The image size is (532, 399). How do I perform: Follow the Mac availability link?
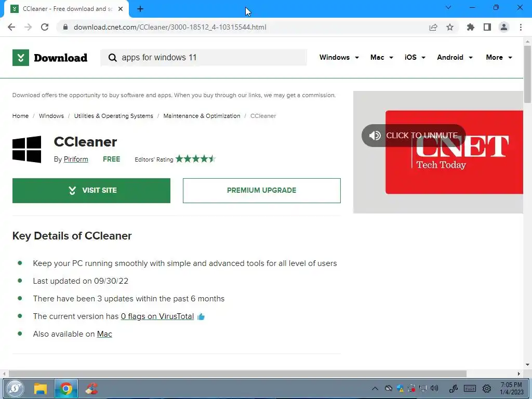pyautogui.click(x=104, y=334)
